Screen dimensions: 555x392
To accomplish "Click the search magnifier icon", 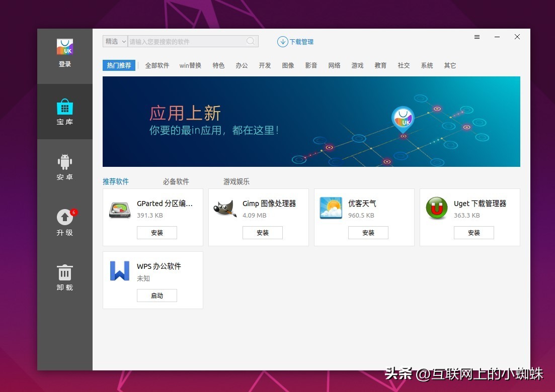I will (250, 41).
